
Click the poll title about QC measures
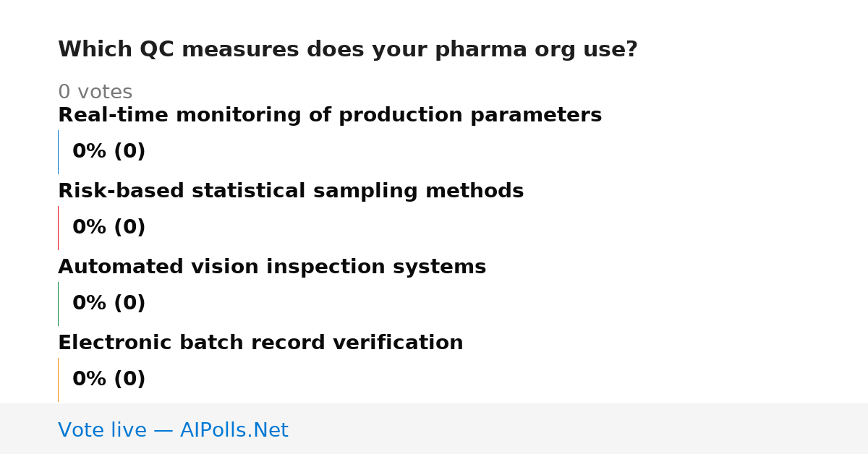point(347,50)
